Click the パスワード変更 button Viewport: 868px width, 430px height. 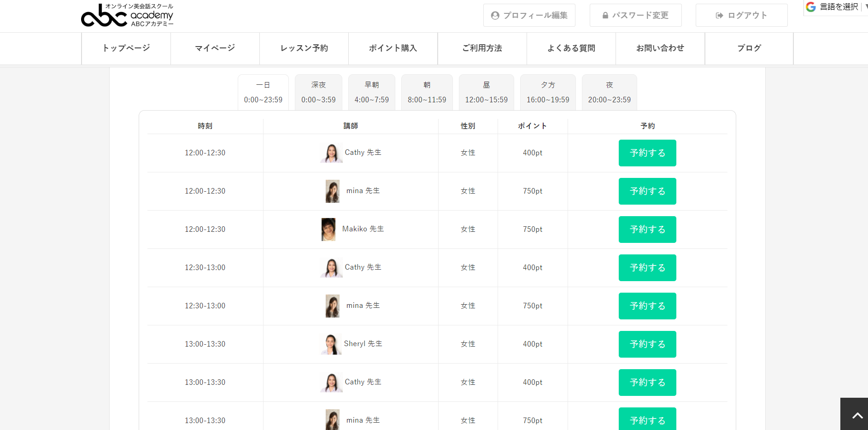point(635,15)
